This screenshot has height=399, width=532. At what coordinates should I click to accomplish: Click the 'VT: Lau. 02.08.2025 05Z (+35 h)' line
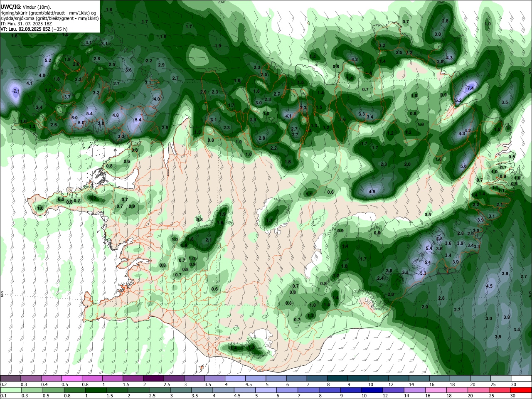coord(34,29)
